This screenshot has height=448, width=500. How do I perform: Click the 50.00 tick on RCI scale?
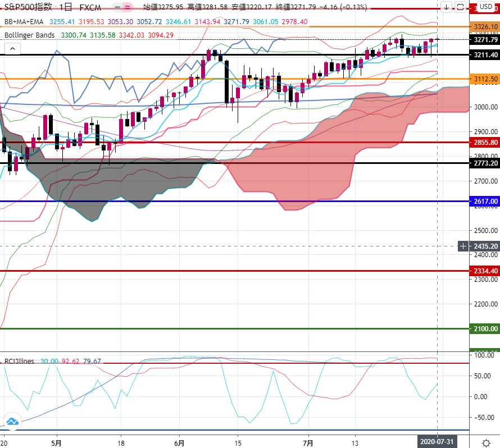pyautogui.click(x=483, y=376)
